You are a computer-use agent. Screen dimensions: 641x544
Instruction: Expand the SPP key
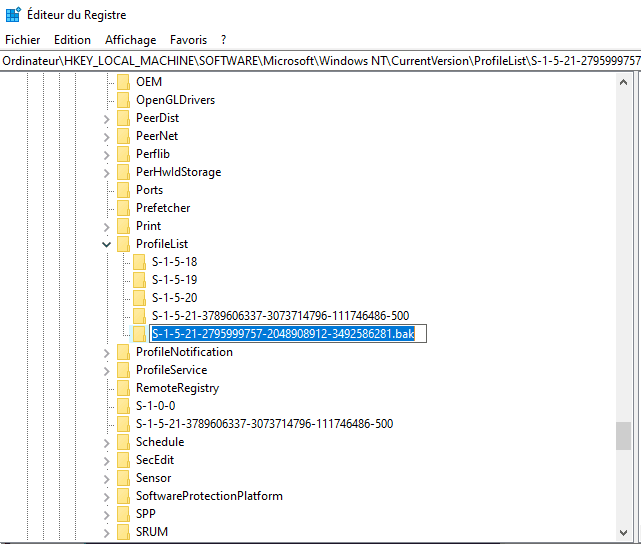coord(107,515)
